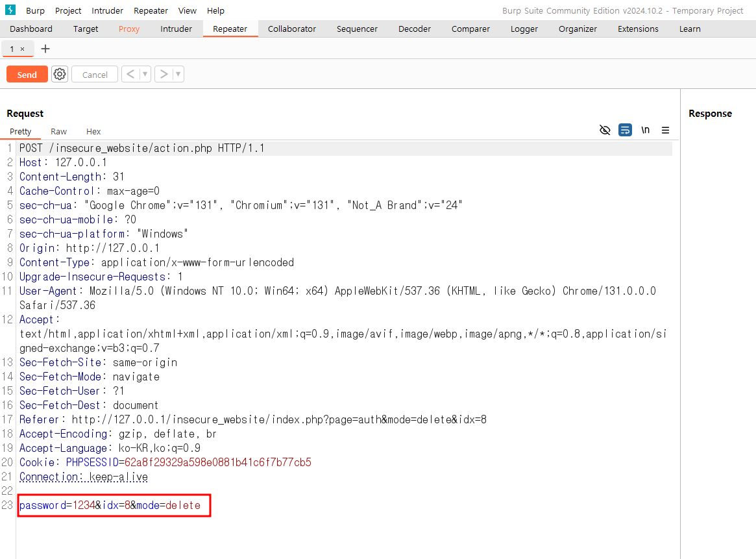Switch to the Sequencer tab
Viewport: 756px width, 559px height.
click(x=357, y=29)
